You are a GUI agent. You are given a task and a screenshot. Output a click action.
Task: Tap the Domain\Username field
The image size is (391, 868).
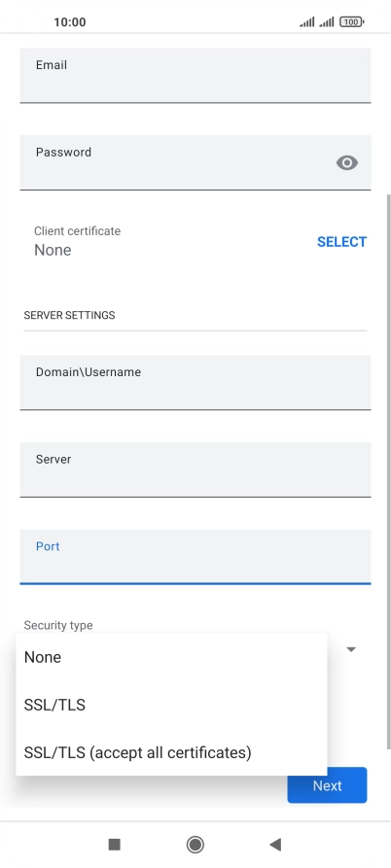tap(195, 383)
